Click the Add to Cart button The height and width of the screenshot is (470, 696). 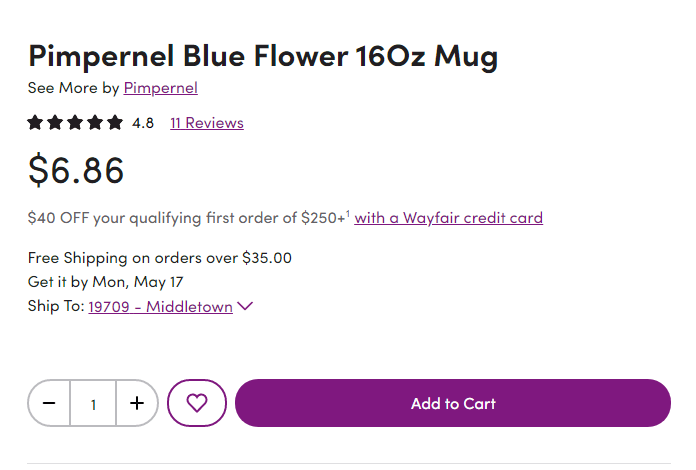[452, 404]
